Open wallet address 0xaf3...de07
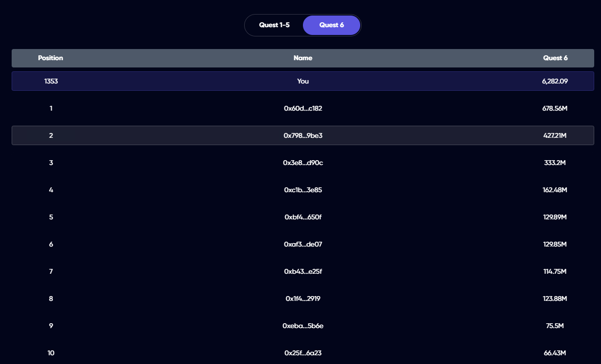601x364 pixels. (303, 245)
